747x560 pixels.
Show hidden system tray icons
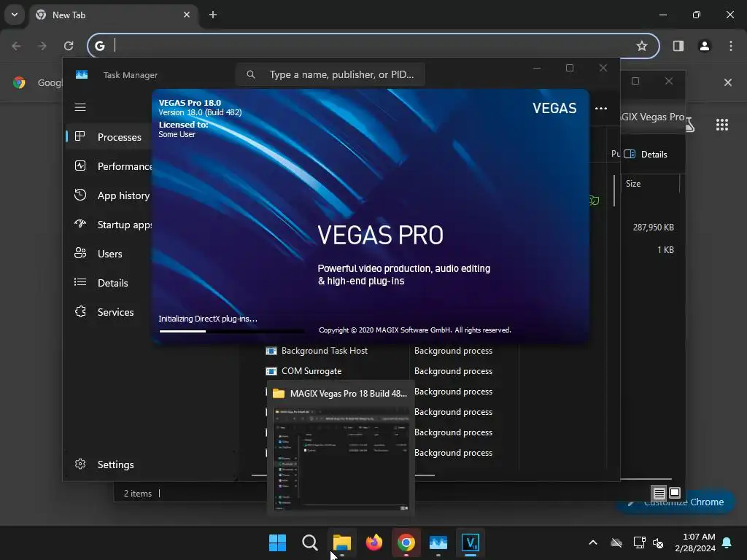click(592, 542)
